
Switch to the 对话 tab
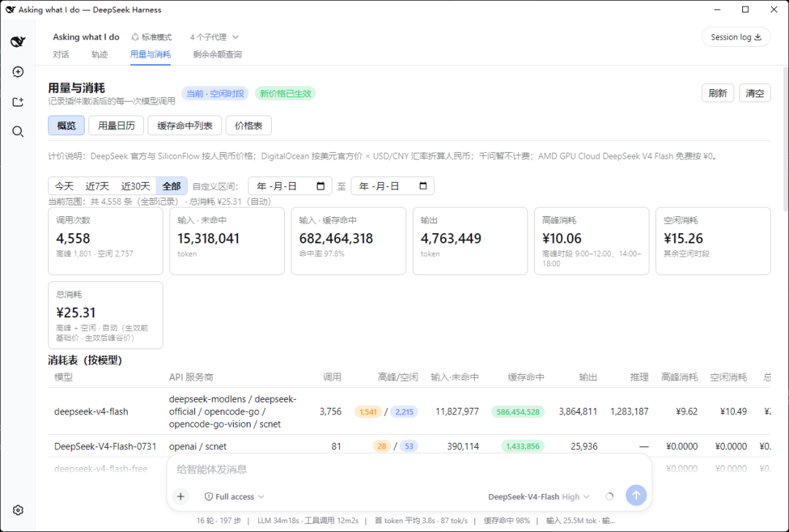pos(61,54)
